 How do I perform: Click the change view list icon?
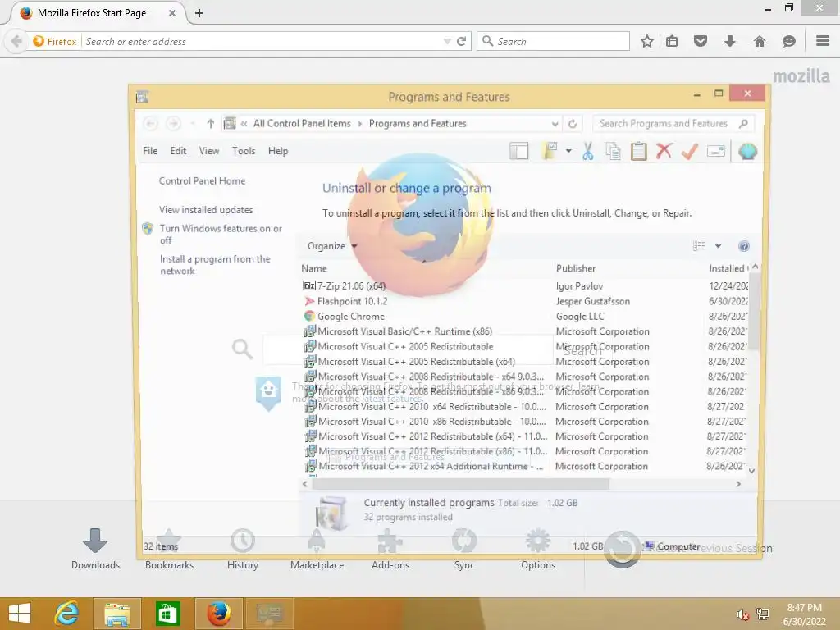click(699, 246)
